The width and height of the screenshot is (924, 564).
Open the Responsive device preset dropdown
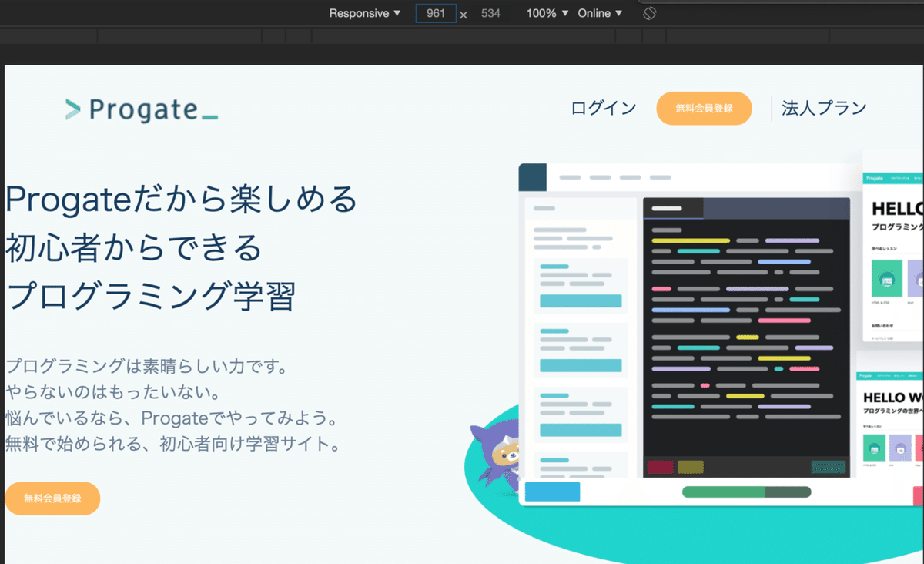click(363, 13)
